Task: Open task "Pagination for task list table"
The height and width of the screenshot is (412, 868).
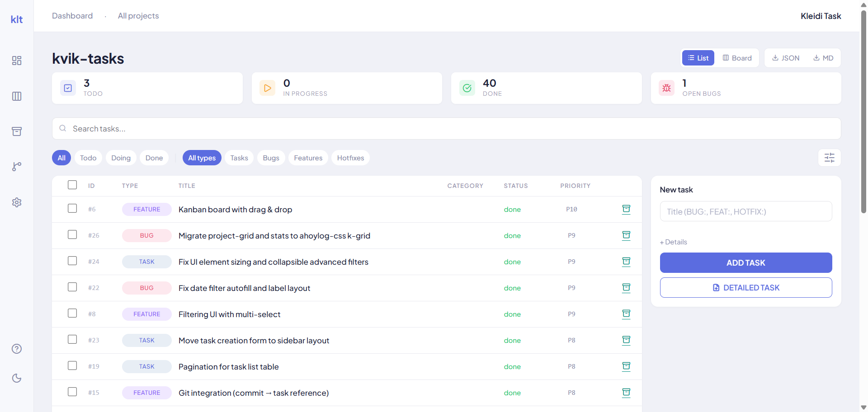Action: click(228, 367)
